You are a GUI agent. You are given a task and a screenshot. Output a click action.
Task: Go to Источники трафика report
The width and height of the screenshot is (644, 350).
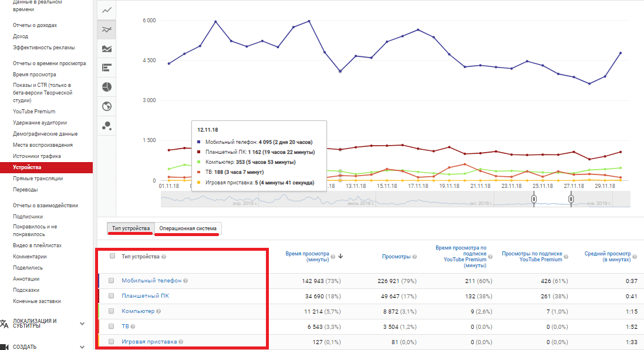37,156
